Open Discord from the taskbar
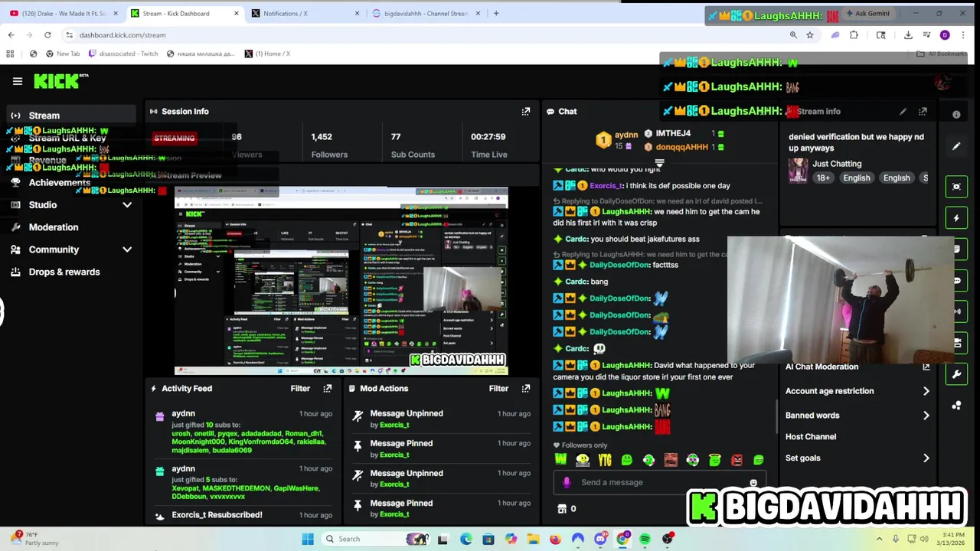Screen dimensions: 980x551 pyautogui.click(x=600, y=540)
